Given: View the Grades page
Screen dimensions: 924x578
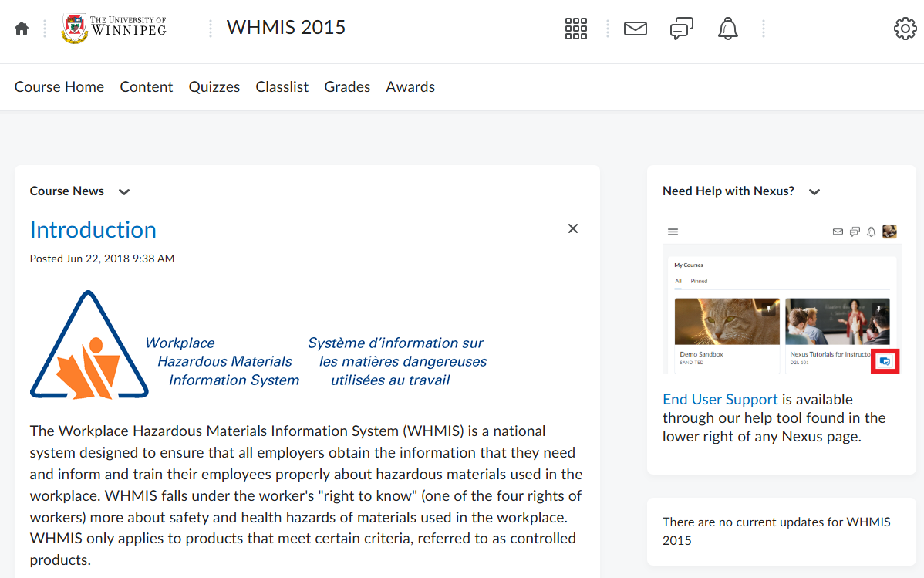Looking at the screenshot, I should pyautogui.click(x=347, y=86).
